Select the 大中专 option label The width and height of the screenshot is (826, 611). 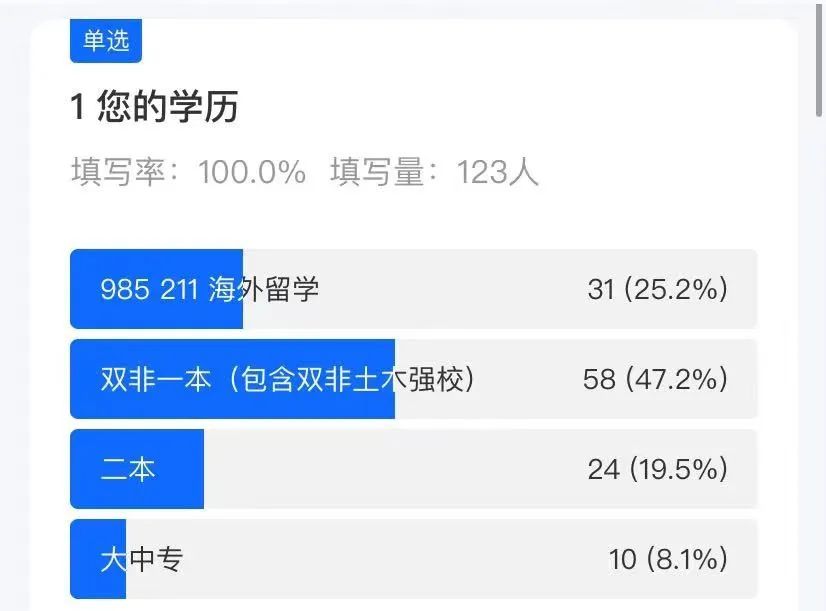coord(141,559)
